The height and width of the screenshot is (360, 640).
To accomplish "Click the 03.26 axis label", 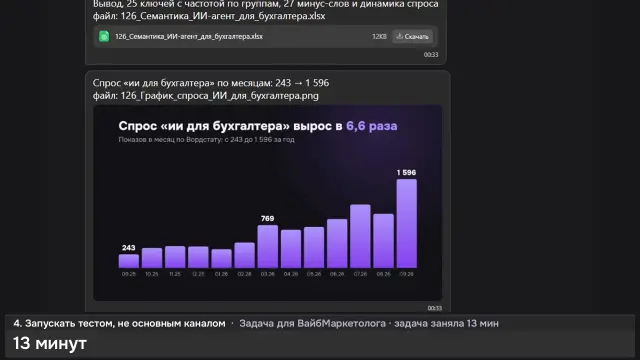I will point(268,274).
